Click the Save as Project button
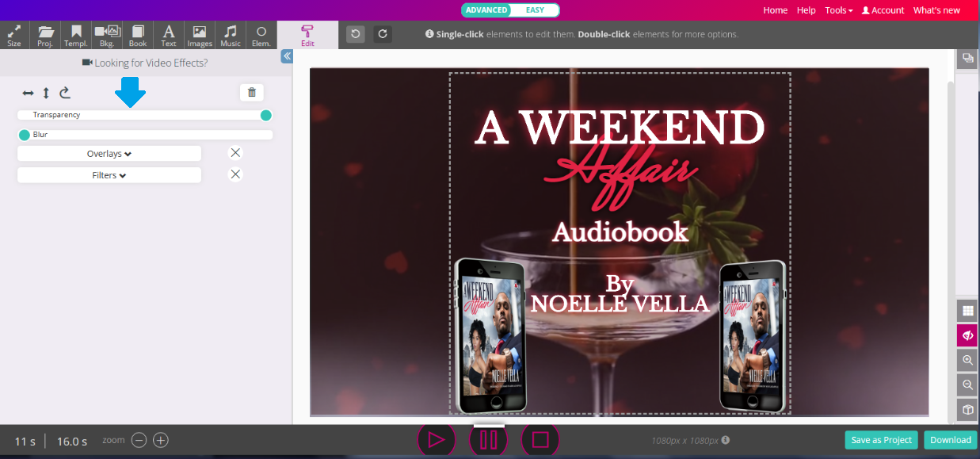Viewport: 980px width, 459px height. [x=881, y=440]
